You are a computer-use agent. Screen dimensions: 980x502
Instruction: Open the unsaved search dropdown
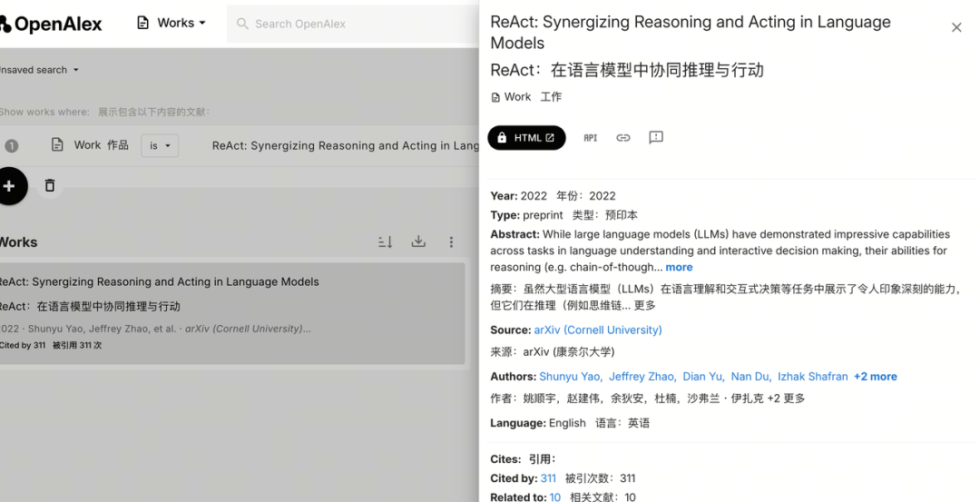coord(38,70)
